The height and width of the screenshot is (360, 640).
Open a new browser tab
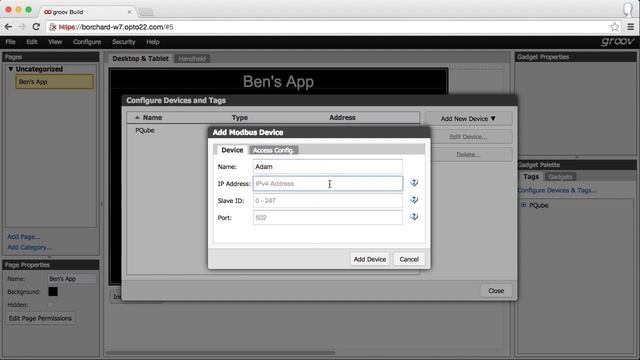click(x=146, y=12)
